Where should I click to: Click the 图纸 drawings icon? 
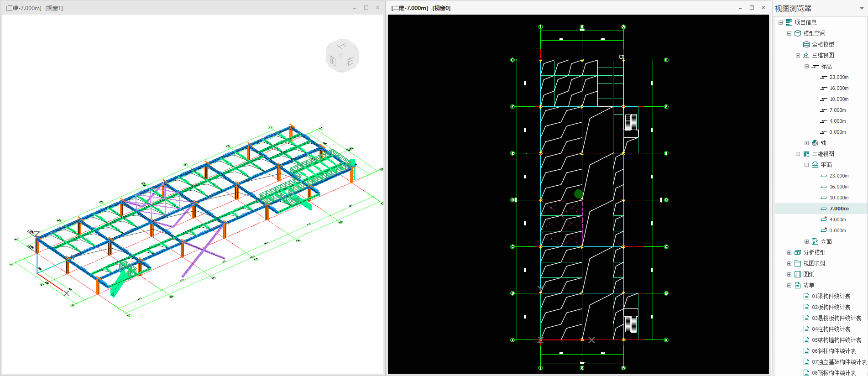pos(798,274)
